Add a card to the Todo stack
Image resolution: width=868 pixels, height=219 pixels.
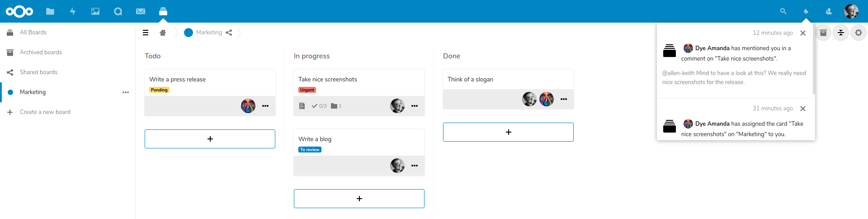coord(210,139)
